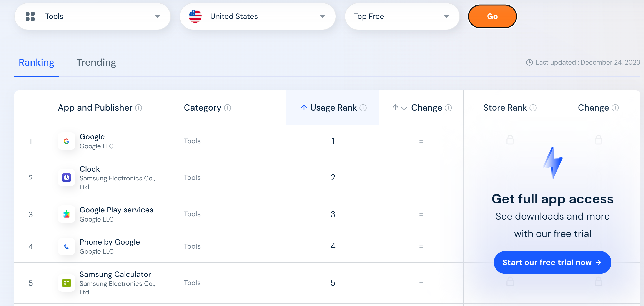Click info icon next to App and Publisher
This screenshot has width=644, height=306.
pyautogui.click(x=138, y=108)
